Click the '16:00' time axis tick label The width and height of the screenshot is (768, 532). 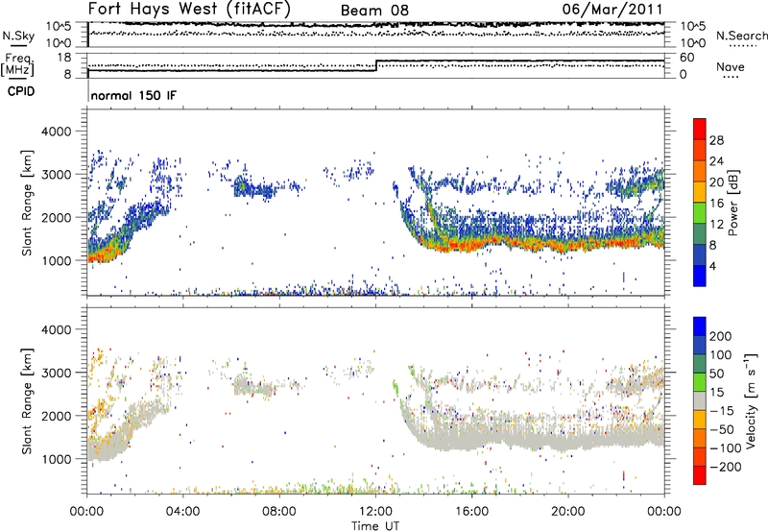tap(471, 512)
